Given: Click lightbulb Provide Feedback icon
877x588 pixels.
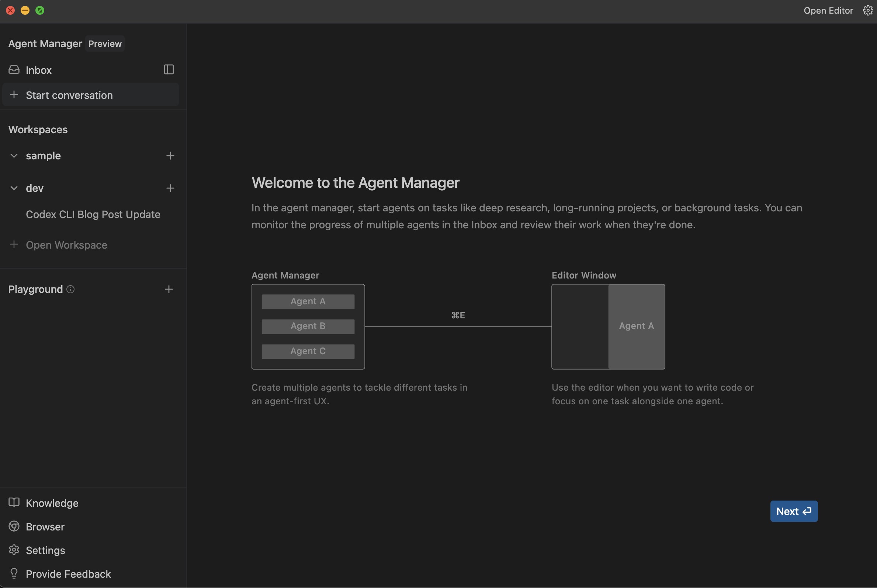Looking at the screenshot, I should point(14,573).
